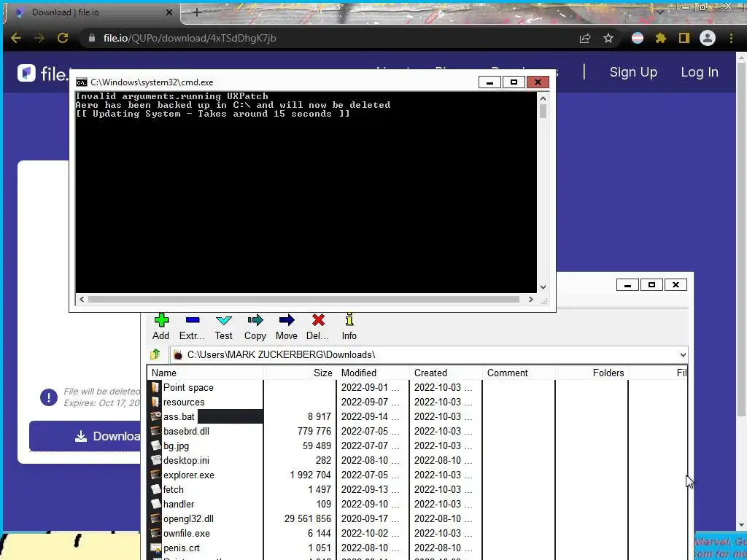Viewport: 747px width, 560px height.
Task: Click the share page icon in address bar
Action: coord(585,38)
